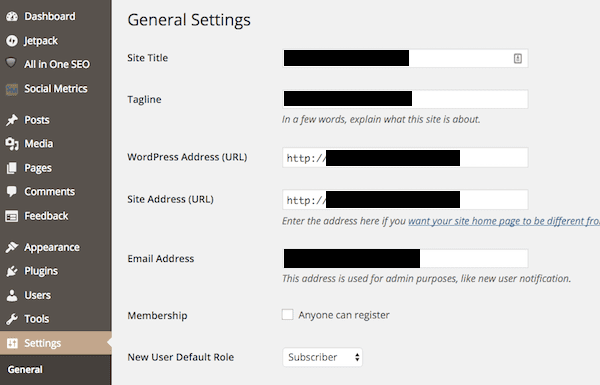The width and height of the screenshot is (600, 385).
Task: Select the All in One SEO shield icon
Action: point(11,63)
